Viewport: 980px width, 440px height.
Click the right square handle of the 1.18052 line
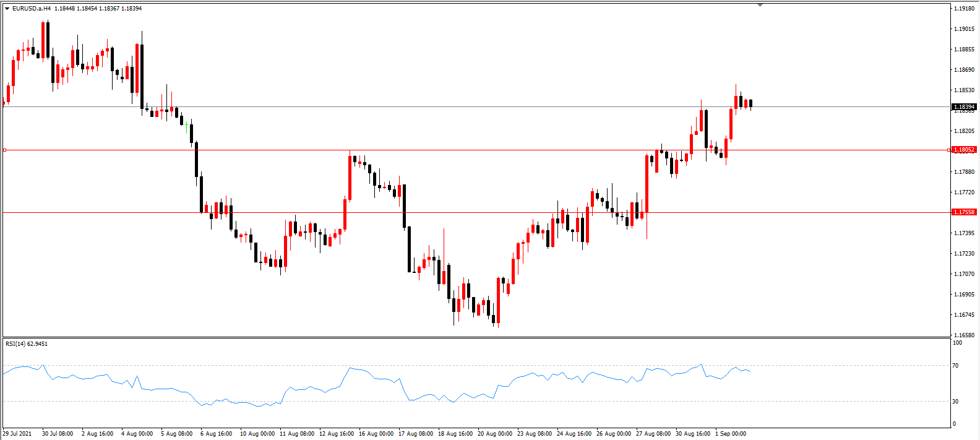click(x=949, y=150)
